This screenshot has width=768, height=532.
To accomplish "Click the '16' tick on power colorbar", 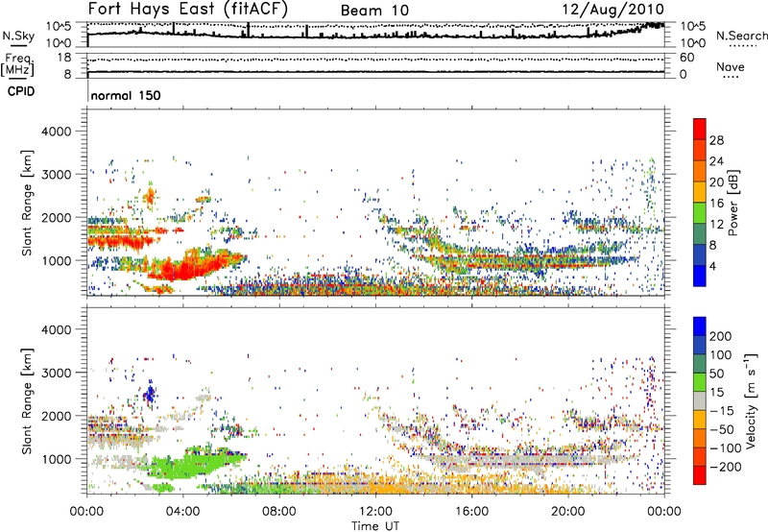I will click(x=716, y=204).
